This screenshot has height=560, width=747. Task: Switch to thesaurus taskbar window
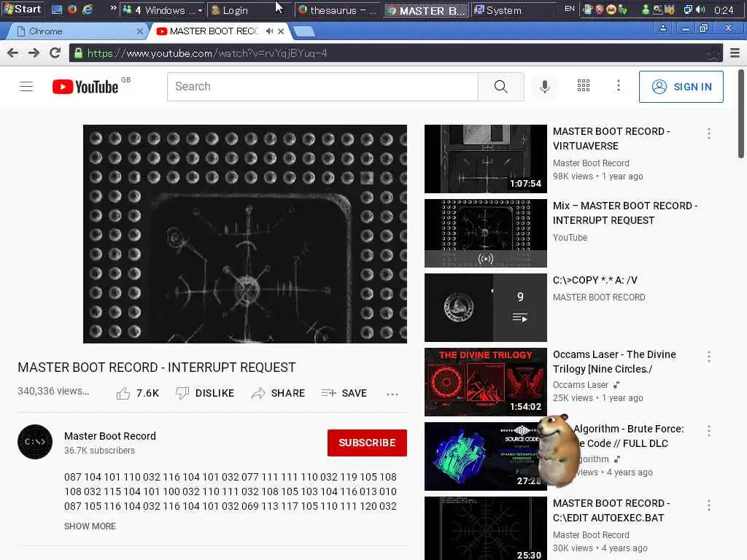pos(338,10)
